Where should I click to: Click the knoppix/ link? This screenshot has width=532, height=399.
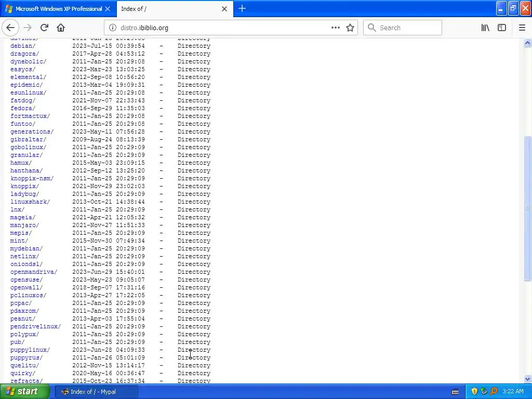coord(24,187)
